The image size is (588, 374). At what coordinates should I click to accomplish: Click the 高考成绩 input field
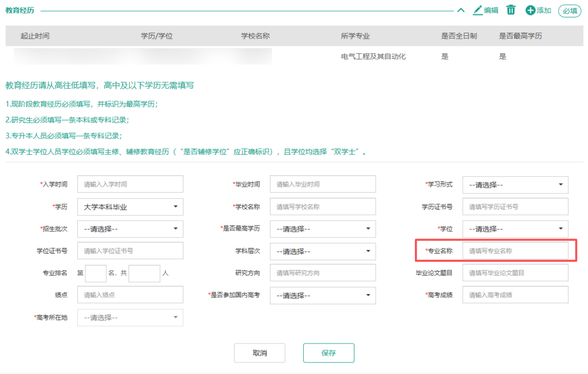tap(515, 295)
